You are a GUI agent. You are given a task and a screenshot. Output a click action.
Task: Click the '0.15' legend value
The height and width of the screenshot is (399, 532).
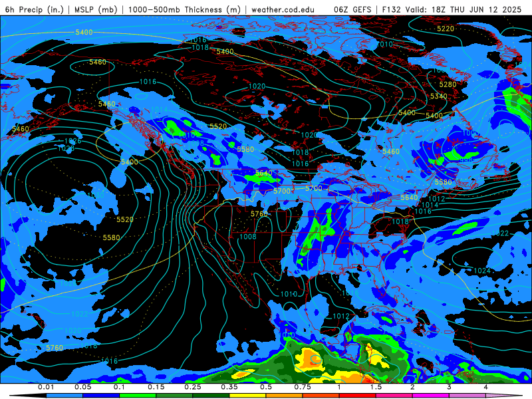click(x=156, y=387)
